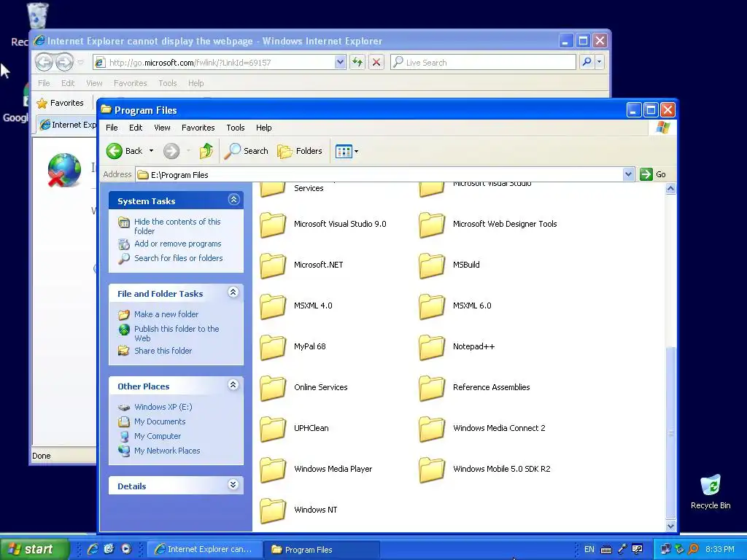
Task: Click Search for files or folders
Action: coord(178,258)
